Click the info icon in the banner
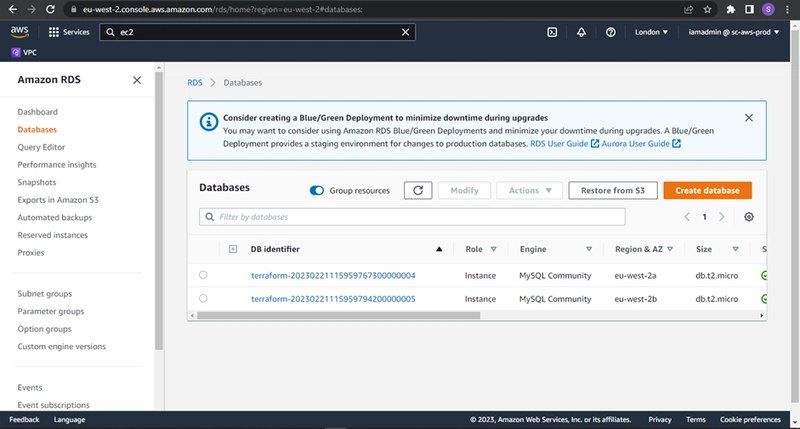This screenshot has height=429, width=800. point(209,122)
